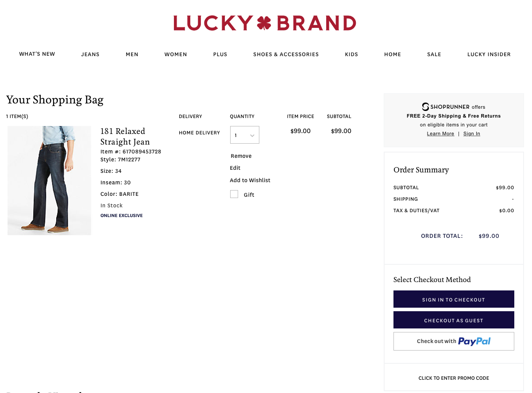The image size is (532, 393).
Task: Remove the jeans from the bag
Action: 241,156
